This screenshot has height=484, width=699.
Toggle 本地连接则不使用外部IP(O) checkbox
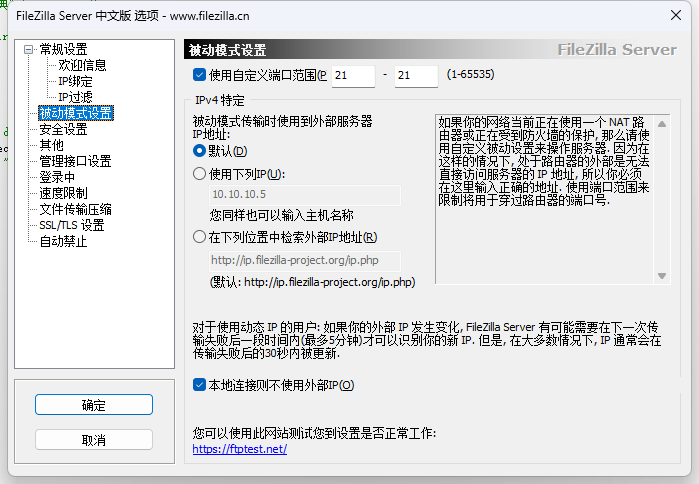(x=199, y=385)
